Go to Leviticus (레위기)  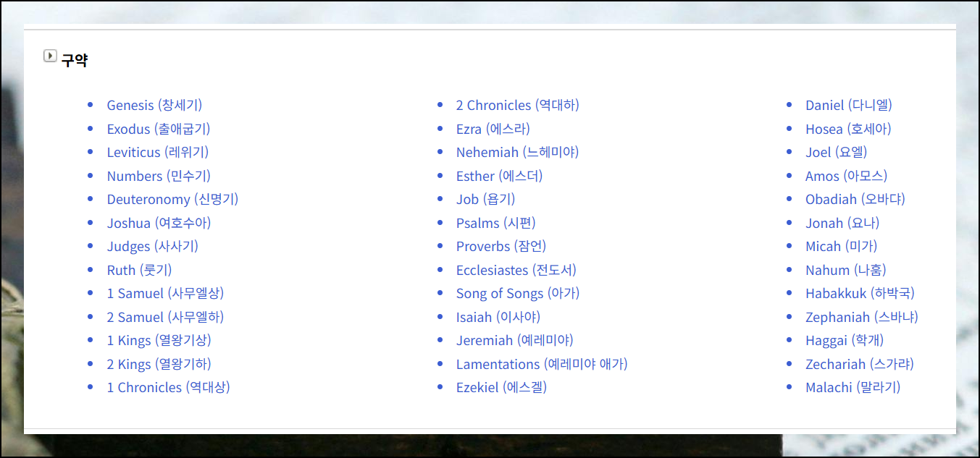(x=158, y=152)
